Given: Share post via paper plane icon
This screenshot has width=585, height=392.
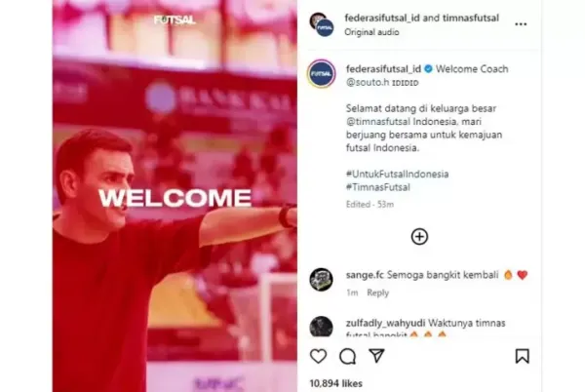Looking at the screenshot, I should point(376,356).
